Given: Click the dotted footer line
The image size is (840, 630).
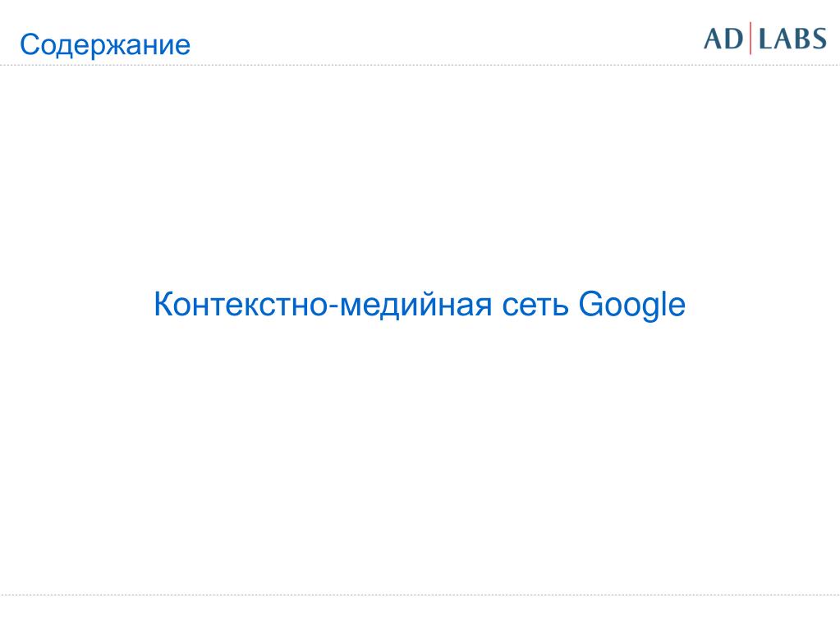Looking at the screenshot, I should [x=420, y=595].
